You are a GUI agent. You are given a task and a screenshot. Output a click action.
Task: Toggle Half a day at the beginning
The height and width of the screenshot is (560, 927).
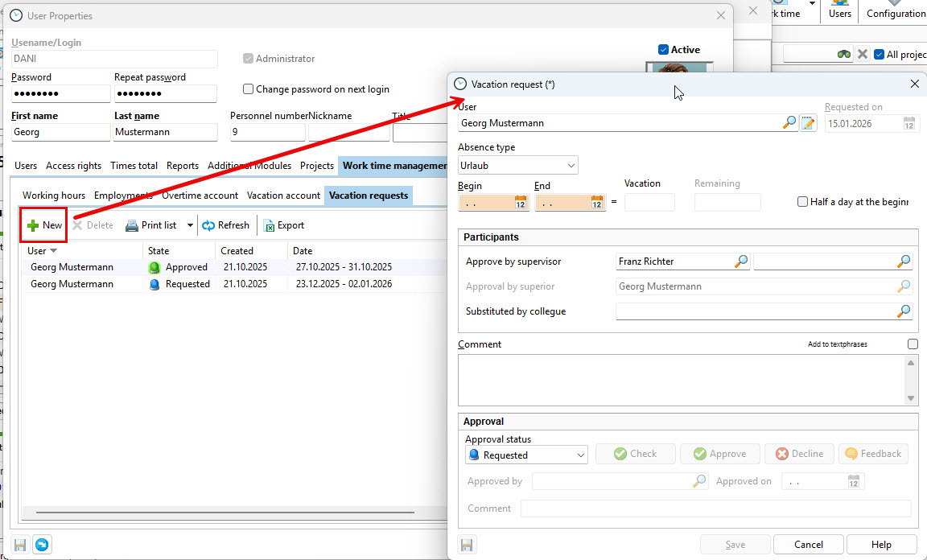pos(802,202)
